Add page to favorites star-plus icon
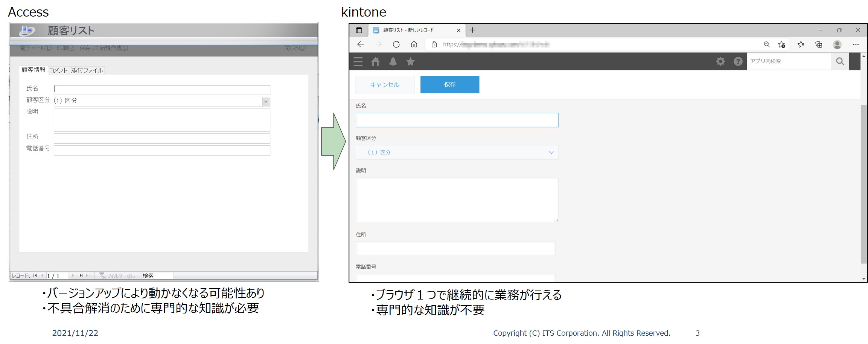Viewport: 868px width, 344px height. pyautogui.click(x=781, y=44)
